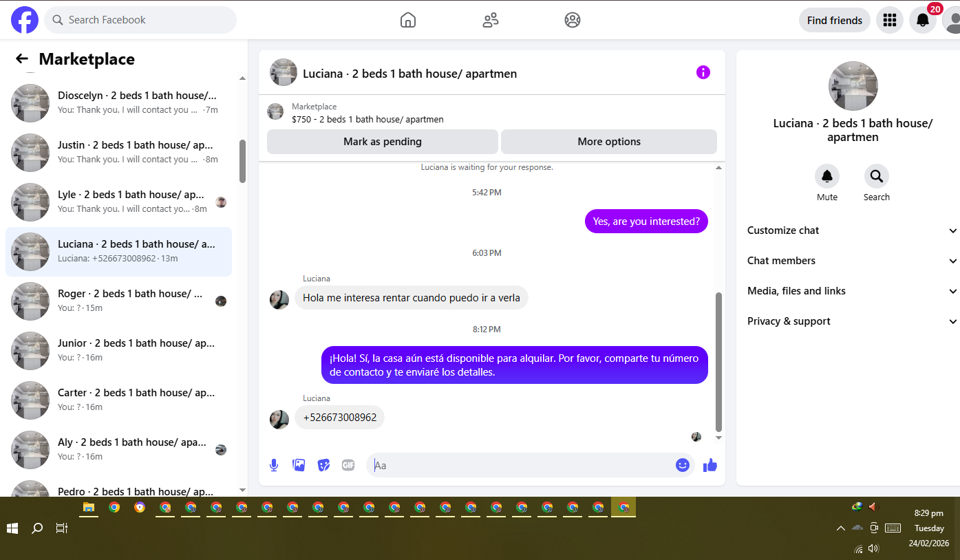
Task: Open the volume icon in system tray
Action: click(874, 548)
